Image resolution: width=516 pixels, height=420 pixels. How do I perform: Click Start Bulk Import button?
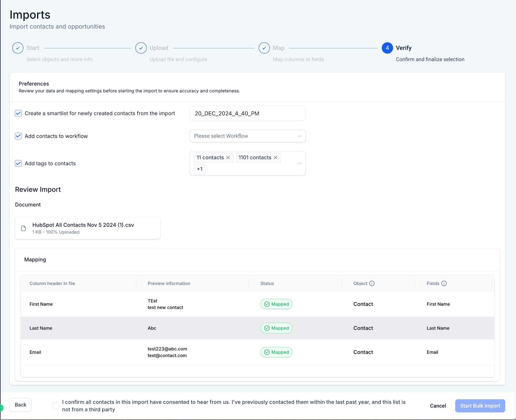480,406
